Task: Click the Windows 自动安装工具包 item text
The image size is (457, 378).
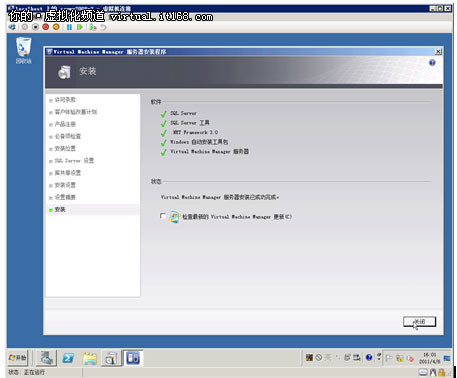Action: [199, 142]
